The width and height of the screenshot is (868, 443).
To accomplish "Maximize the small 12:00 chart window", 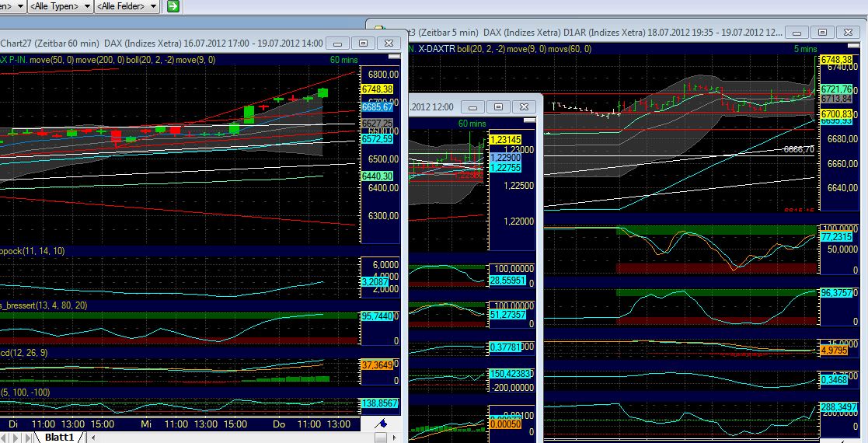I will point(498,107).
